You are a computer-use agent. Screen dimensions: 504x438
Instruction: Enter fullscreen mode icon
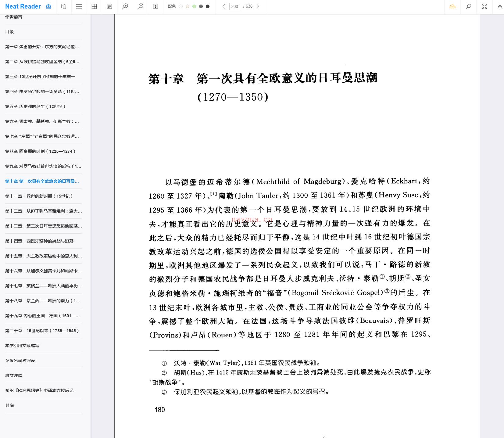coord(484,6)
